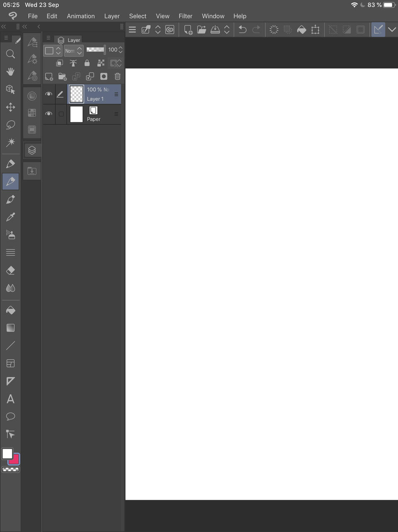Select the Balloon tool

pos(11,417)
